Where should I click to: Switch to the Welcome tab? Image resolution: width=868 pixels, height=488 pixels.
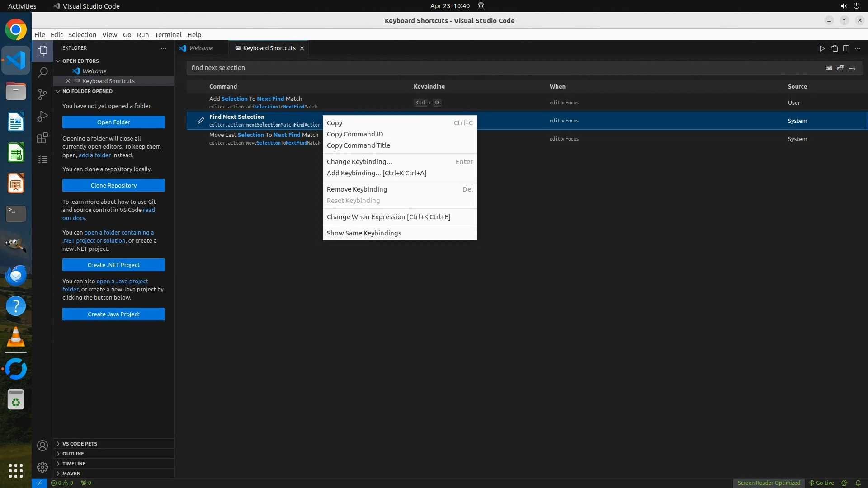point(201,48)
